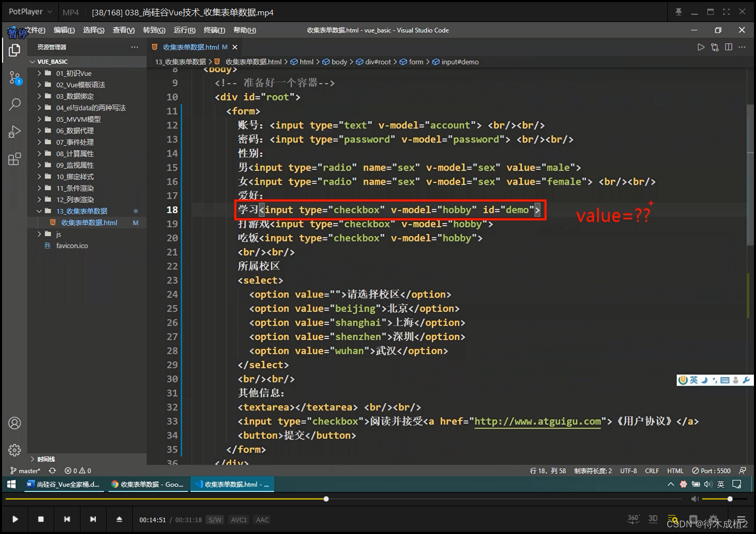
Task: Click the split editor icon
Action: coord(728,47)
